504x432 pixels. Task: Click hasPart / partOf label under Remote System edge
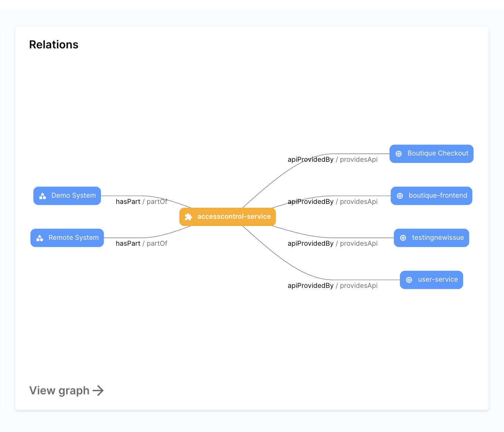pos(141,244)
